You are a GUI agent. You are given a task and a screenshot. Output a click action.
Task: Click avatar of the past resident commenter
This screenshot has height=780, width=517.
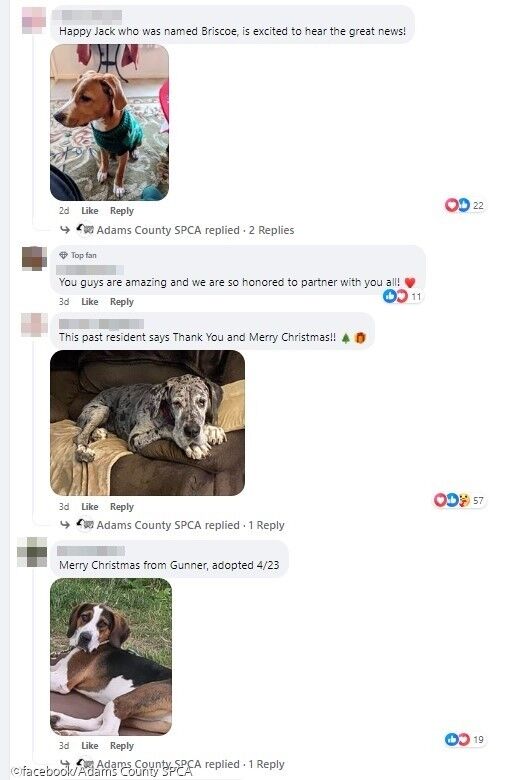point(34,325)
